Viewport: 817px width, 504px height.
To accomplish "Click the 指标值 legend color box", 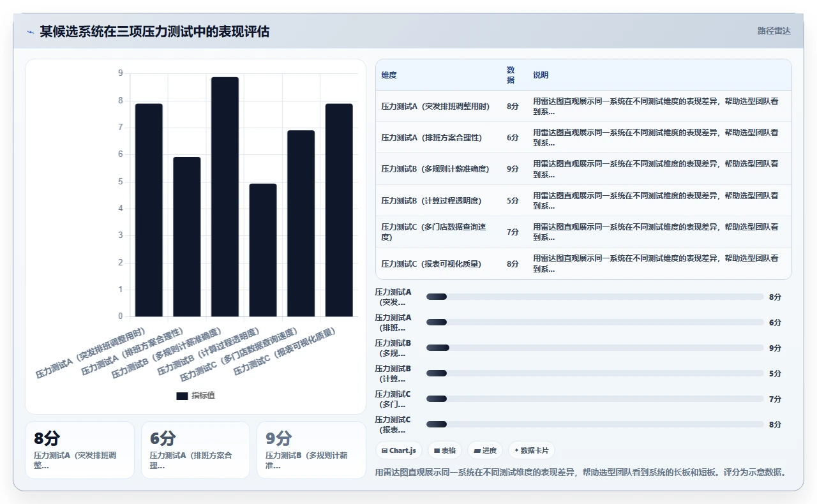I will [x=182, y=396].
